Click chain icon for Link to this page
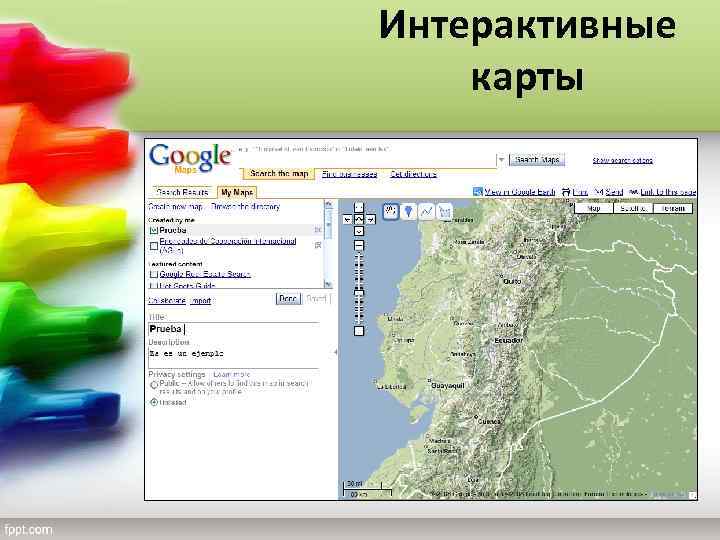720x540 pixels. [634, 191]
